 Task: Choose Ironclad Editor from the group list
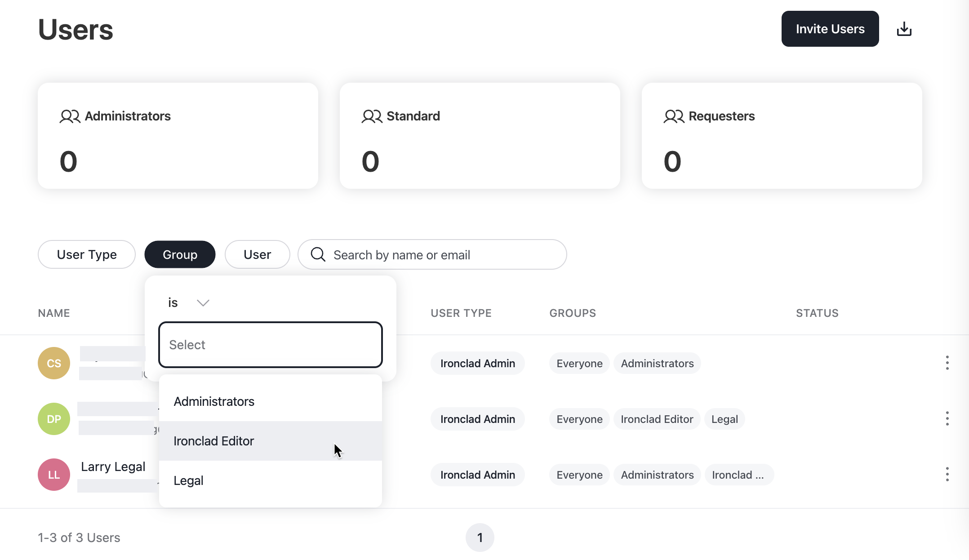(x=271, y=441)
